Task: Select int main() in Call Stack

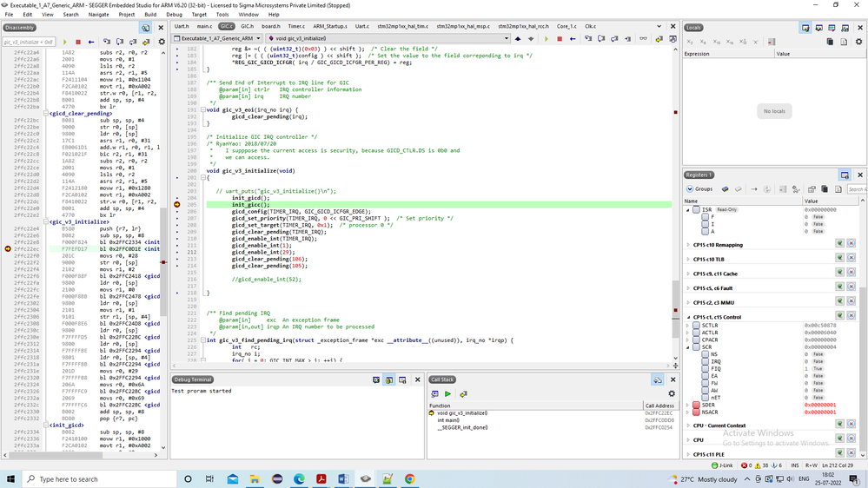Action: tap(448, 420)
